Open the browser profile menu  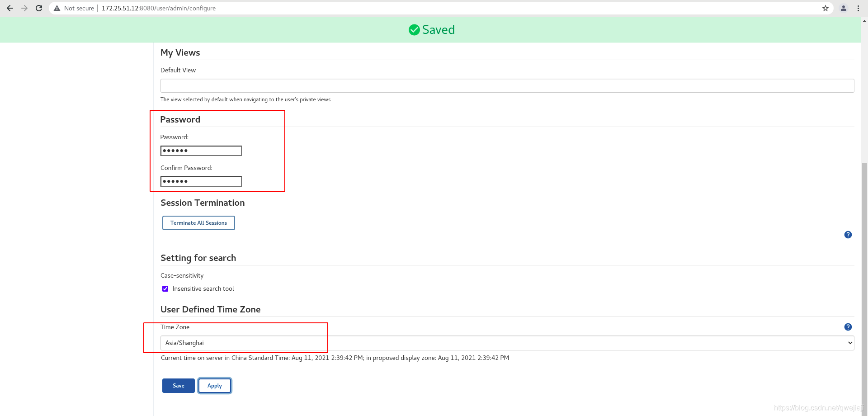pos(844,8)
